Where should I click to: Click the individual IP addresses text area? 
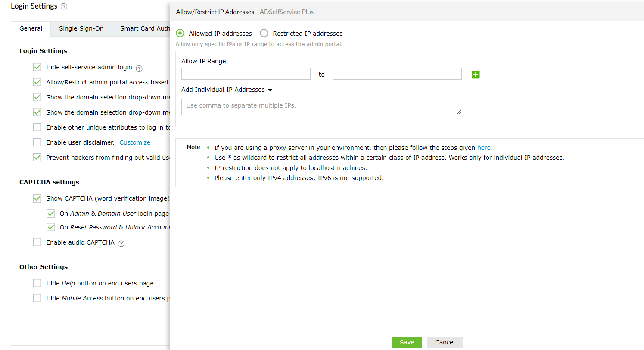[x=322, y=107]
